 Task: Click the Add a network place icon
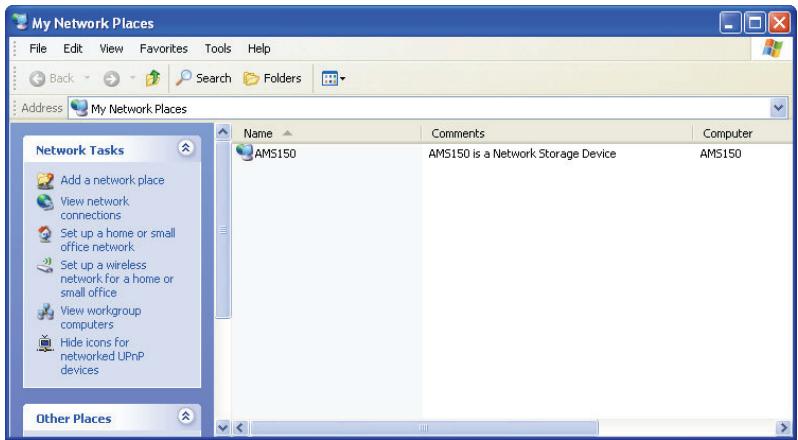(45, 181)
